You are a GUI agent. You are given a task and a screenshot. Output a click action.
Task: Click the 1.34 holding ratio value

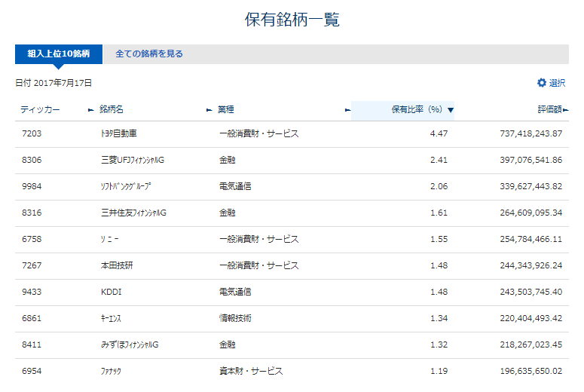(x=439, y=318)
